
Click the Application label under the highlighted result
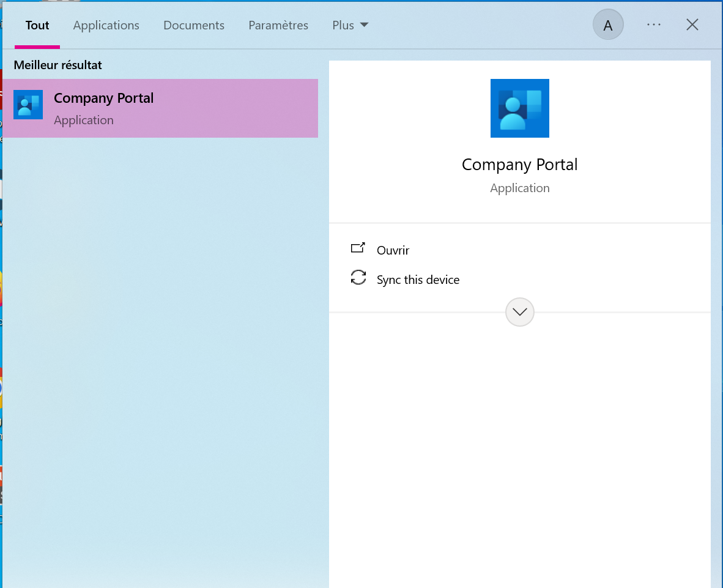click(84, 120)
